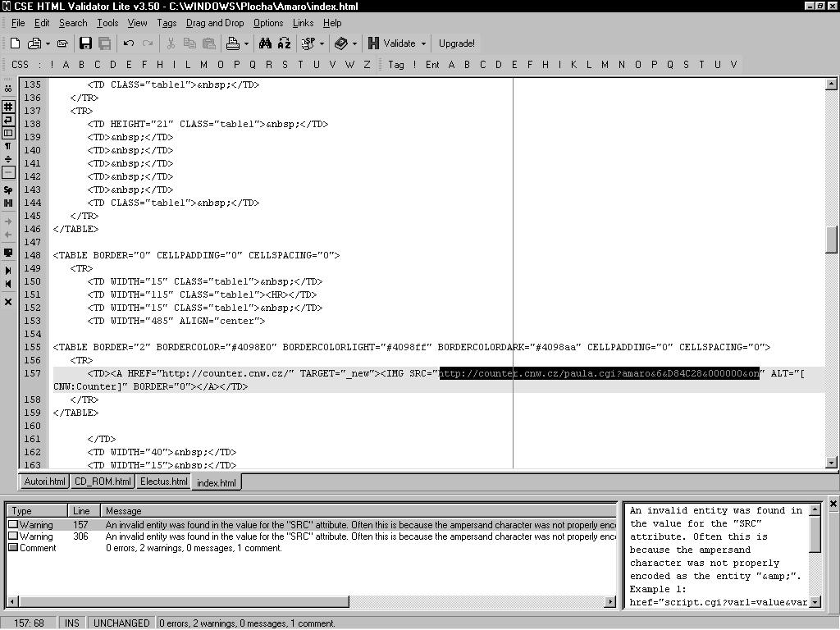
Task: Open the new document dropdown arrow
Action: tap(48, 43)
